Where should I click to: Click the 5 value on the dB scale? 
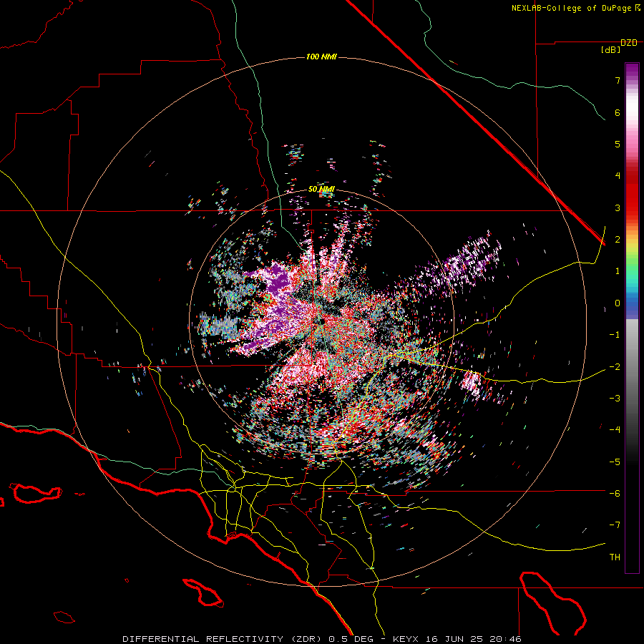coord(618,144)
